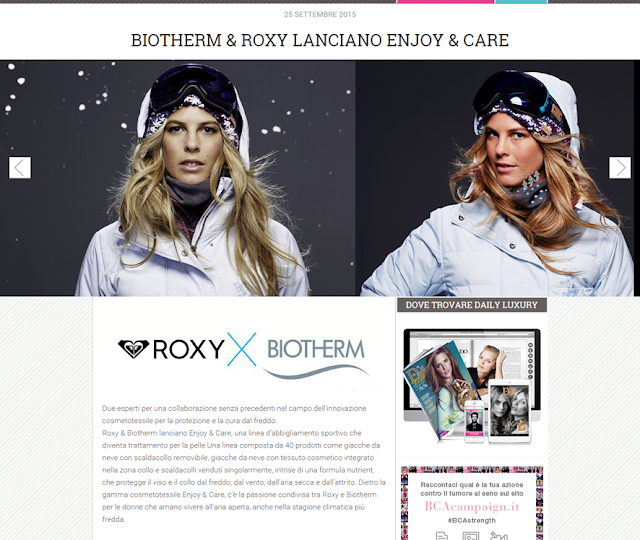Viewport: 640px width, 540px height.
Task: Go to the previous slideshow image
Action: click(20, 168)
